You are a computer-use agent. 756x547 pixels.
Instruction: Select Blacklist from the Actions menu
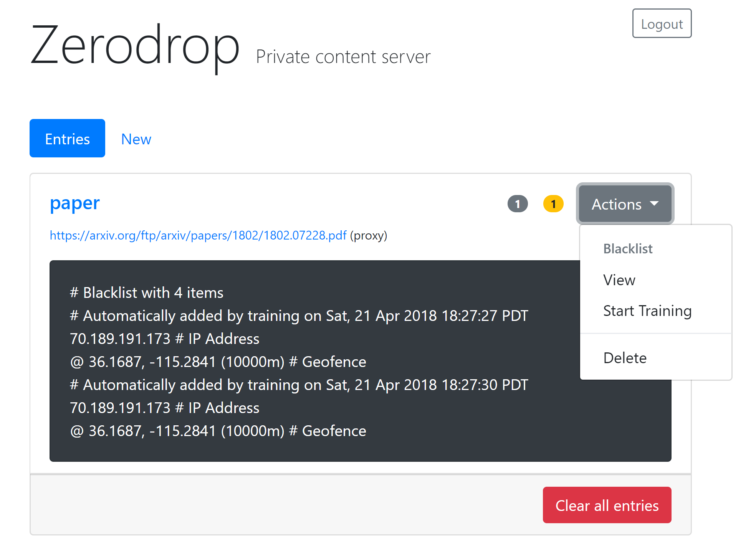click(627, 248)
